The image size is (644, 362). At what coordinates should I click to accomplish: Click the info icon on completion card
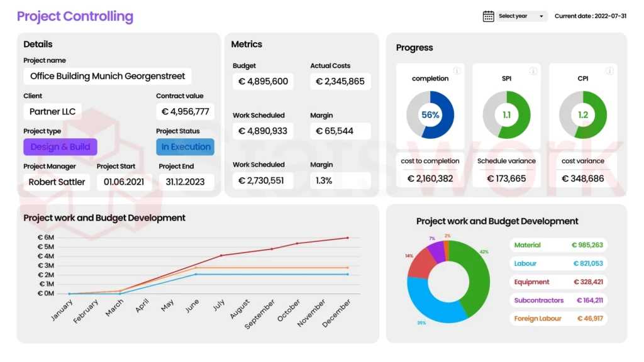click(x=457, y=71)
